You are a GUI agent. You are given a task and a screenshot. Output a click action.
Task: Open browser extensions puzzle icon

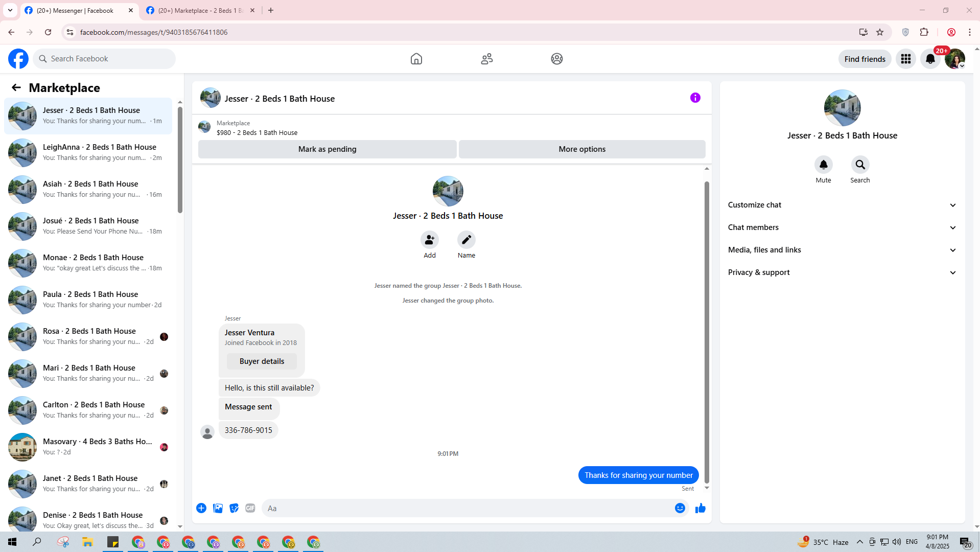pyautogui.click(x=924, y=32)
